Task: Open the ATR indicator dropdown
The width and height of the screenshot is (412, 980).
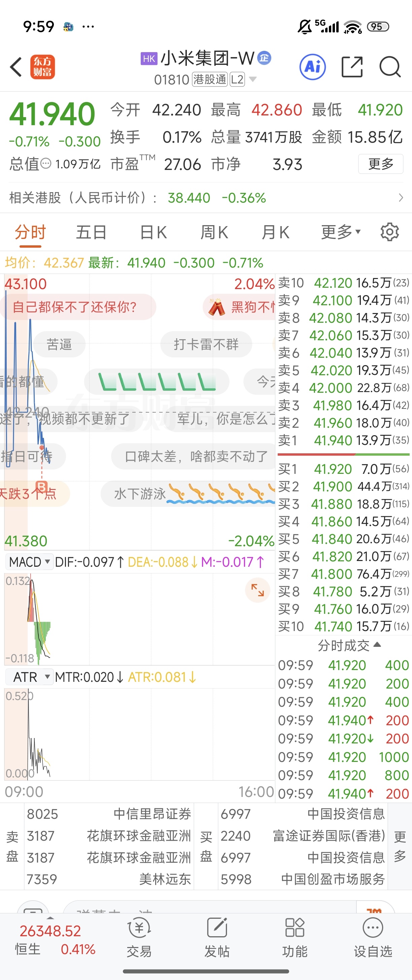Action: [x=29, y=677]
